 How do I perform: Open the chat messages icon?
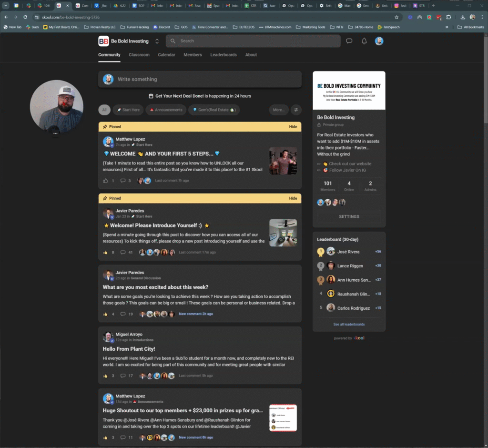[349, 41]
